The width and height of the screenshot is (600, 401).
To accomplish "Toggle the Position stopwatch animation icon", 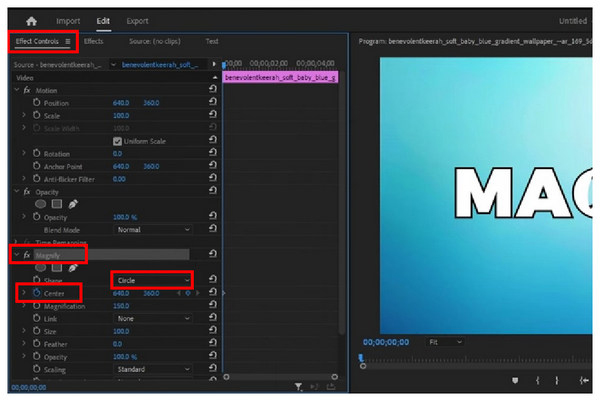I will pos(36,101).
